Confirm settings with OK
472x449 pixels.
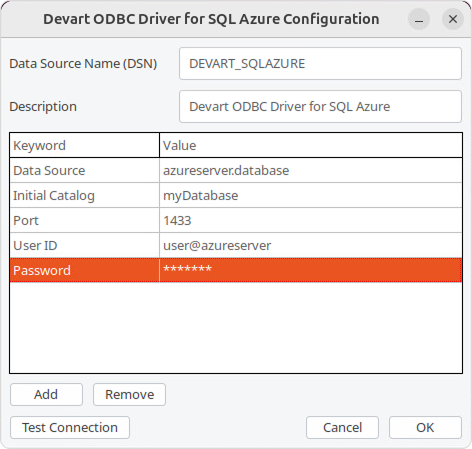point(425,427)
